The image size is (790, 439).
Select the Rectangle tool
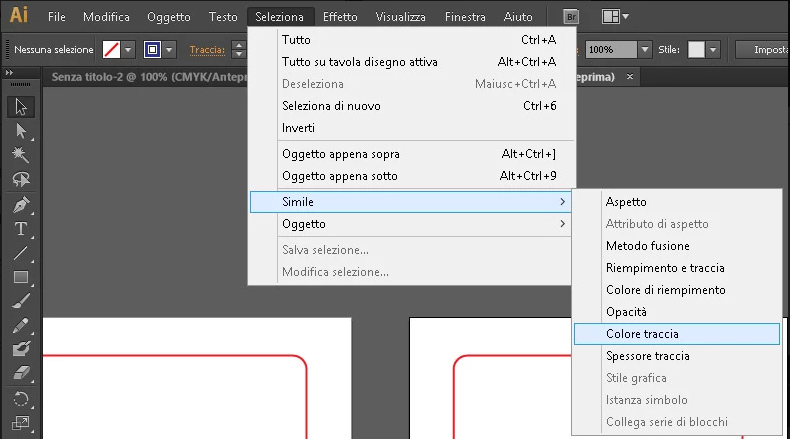click(21, 277)
